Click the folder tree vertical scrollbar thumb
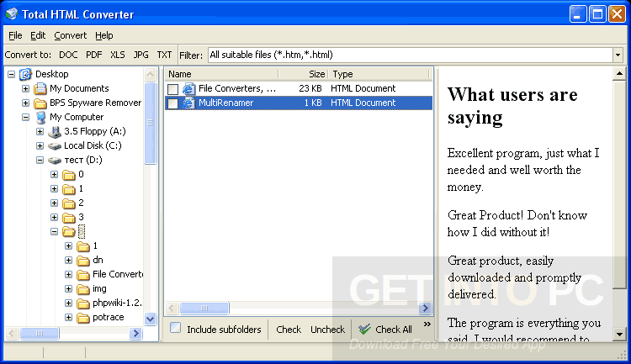Viewport: 631px width, 364px height. pyautogui.click(x=150, y=123)
